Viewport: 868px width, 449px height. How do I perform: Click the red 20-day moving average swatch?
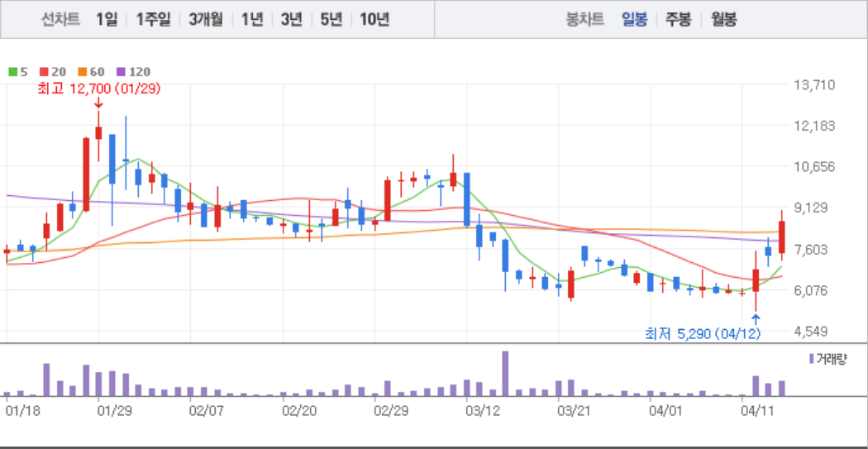coord(44,72)
